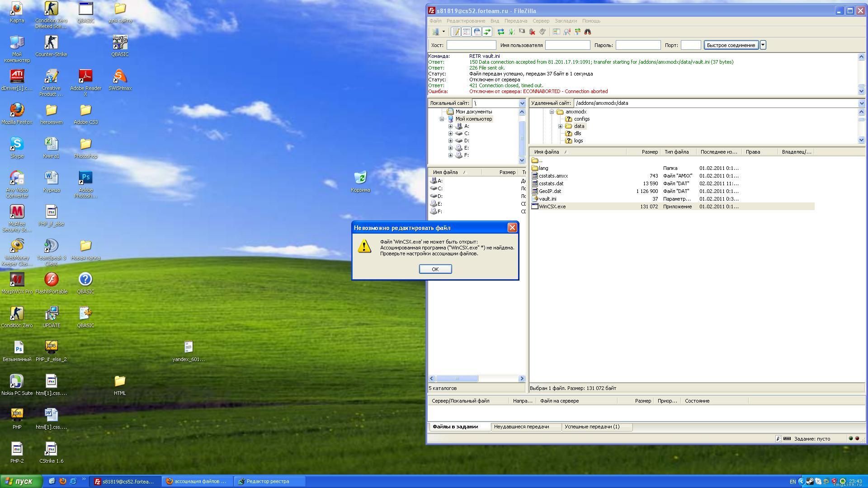Open the Сервер menu
The image size is (868, 488).
(x=541, y=21)
